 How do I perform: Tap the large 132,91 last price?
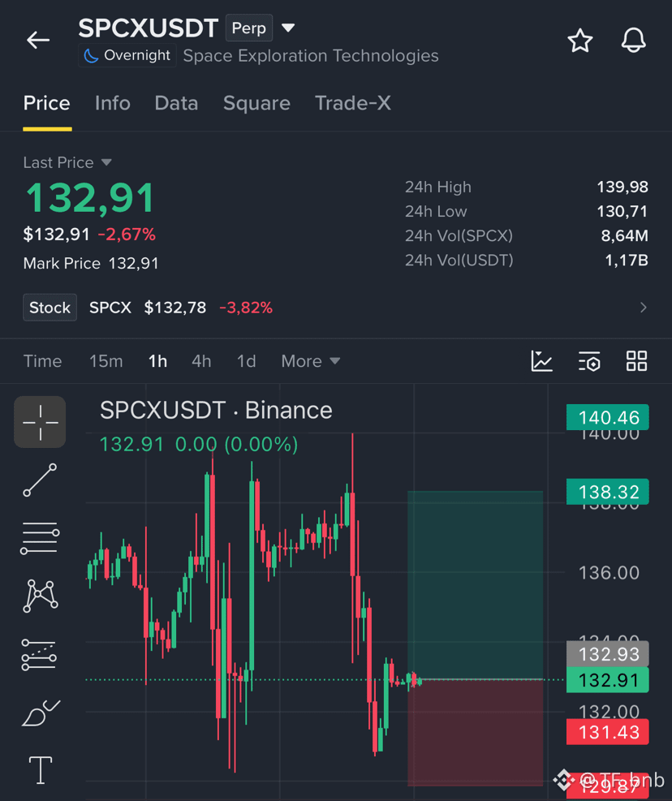pos(90,198)
